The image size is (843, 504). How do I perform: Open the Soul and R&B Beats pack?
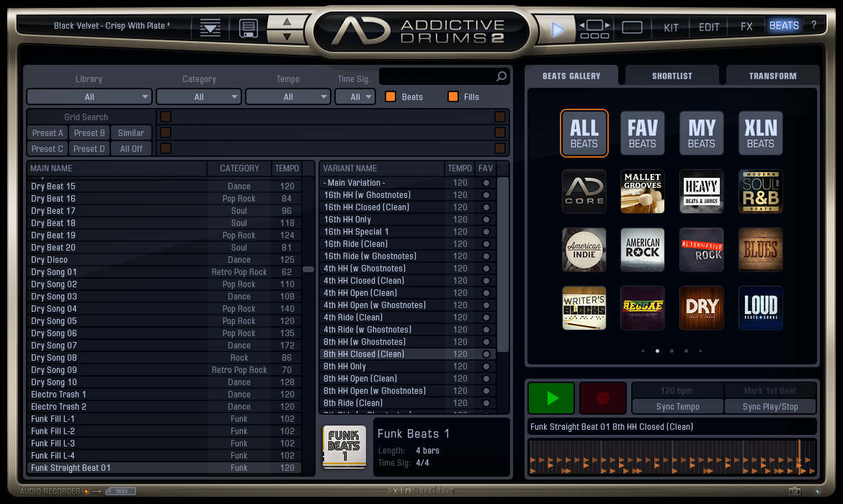(x=760, y=192)
